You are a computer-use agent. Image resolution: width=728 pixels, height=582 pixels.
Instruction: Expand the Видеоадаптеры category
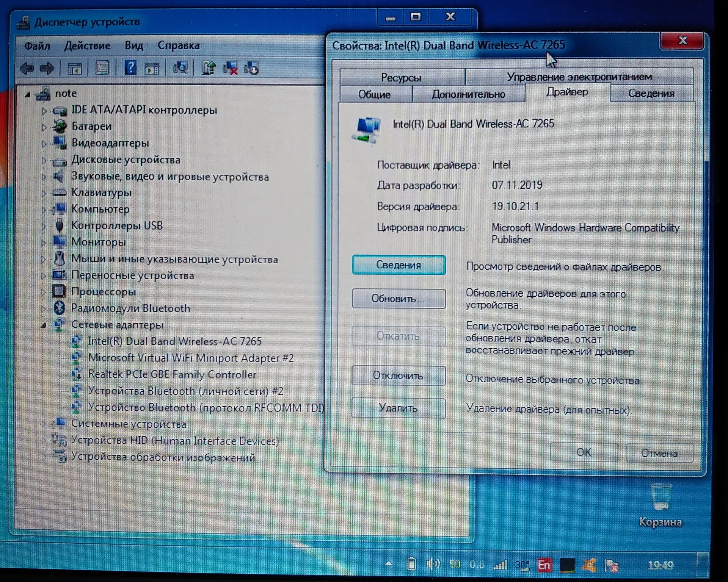44,144
